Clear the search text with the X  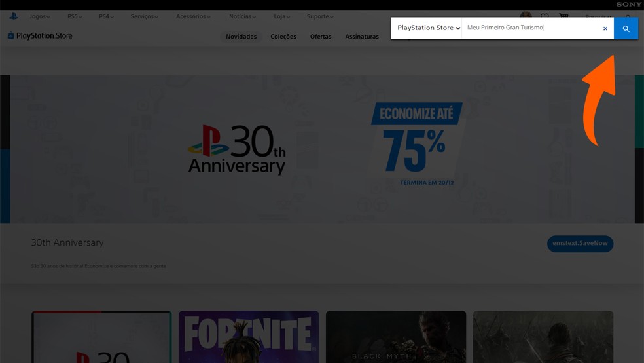(605, 28)
